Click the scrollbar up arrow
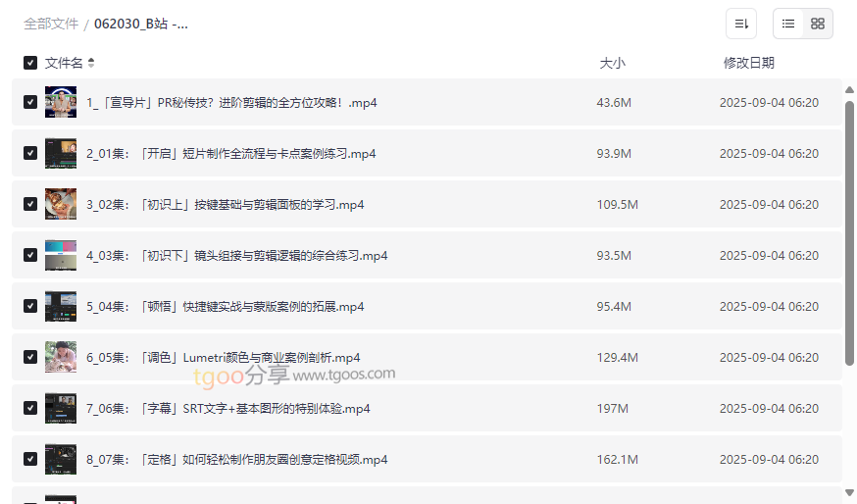 pos(849,90)
